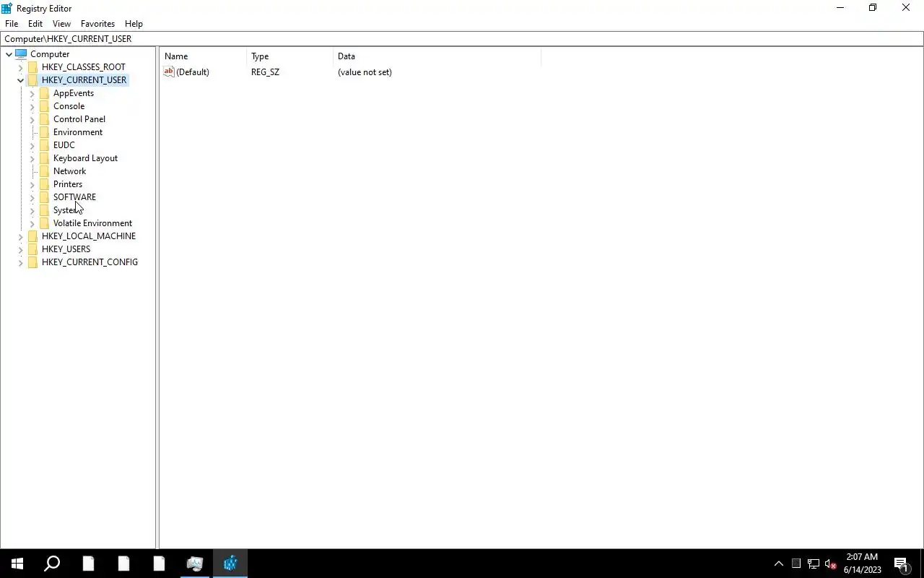Click the HKEY_CURRENT_USER folder icon
924x578 pixels.
[32, 80]
